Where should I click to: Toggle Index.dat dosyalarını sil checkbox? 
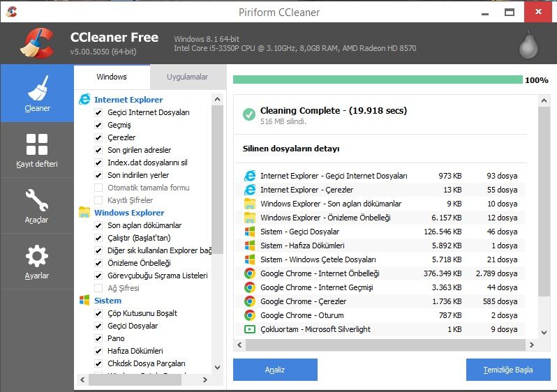tap(98, 163)
